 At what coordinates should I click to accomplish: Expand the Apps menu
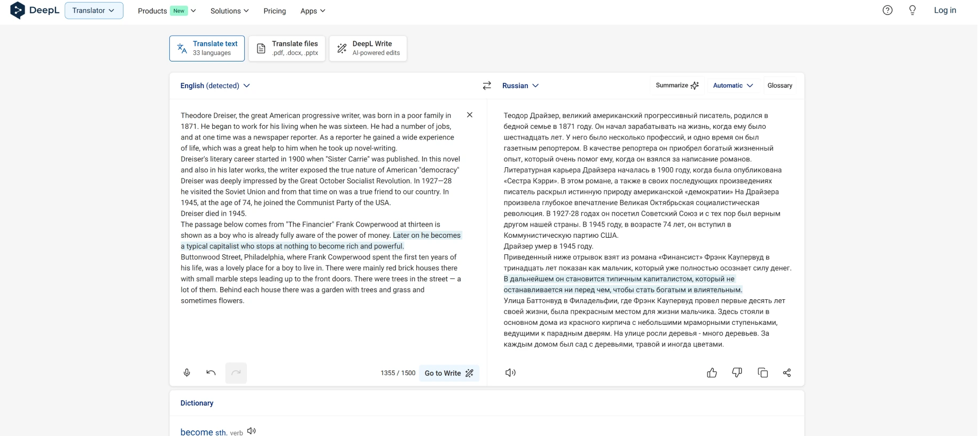[313, 11]
